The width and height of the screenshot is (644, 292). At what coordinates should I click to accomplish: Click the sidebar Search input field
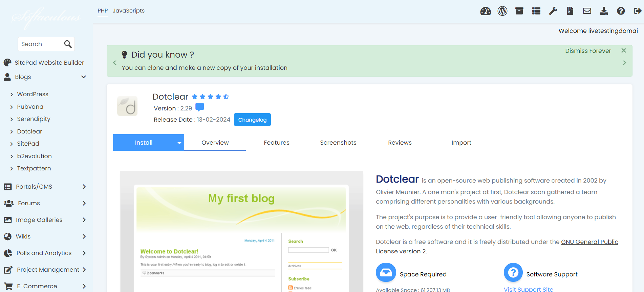point(41,44)
